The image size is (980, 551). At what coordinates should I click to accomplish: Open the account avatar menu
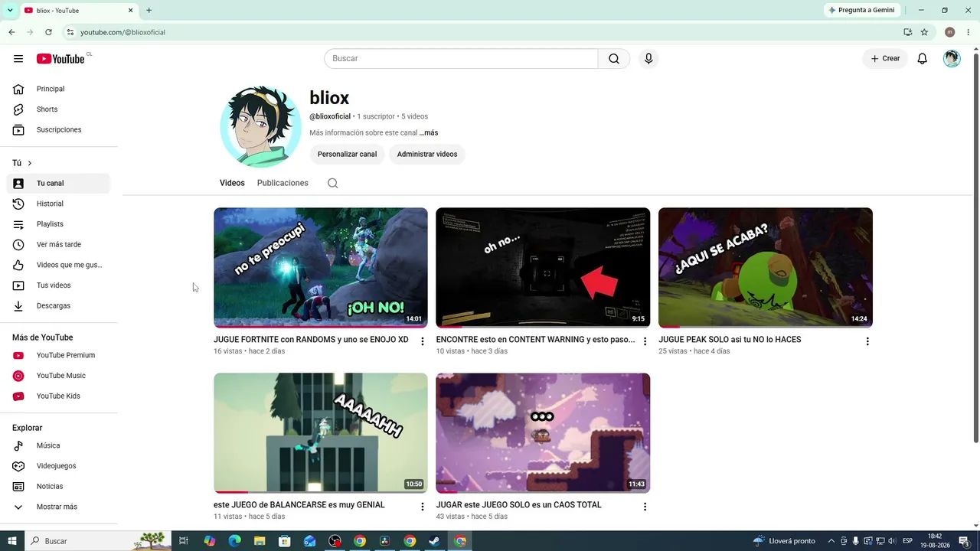(x=952, y=59)
